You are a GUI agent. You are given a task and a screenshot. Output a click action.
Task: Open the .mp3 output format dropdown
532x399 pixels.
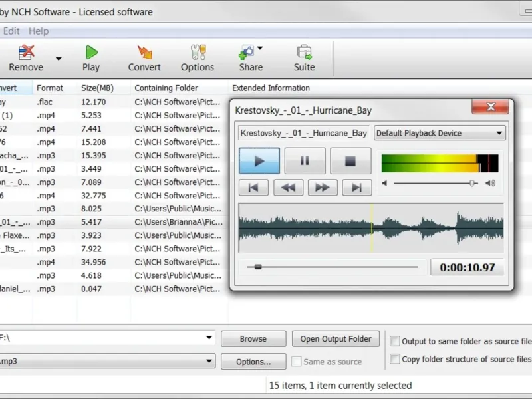(209, 361)
